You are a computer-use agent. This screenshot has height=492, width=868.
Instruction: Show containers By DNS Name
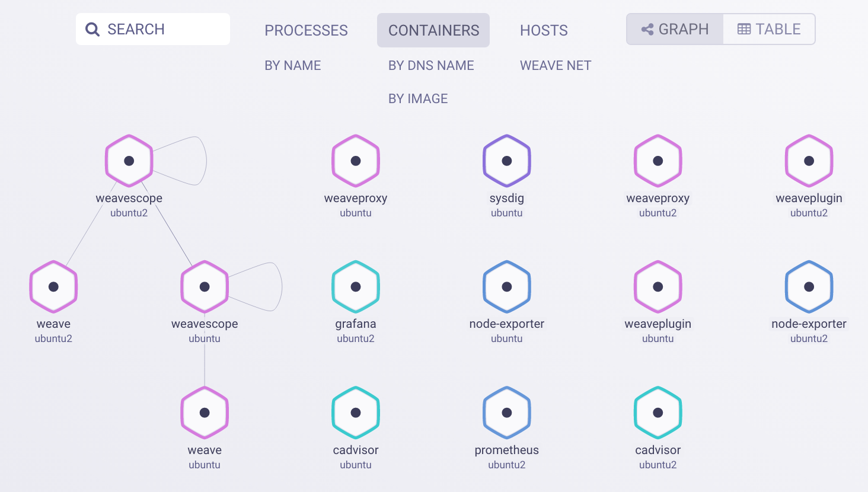tap(431, 65)
